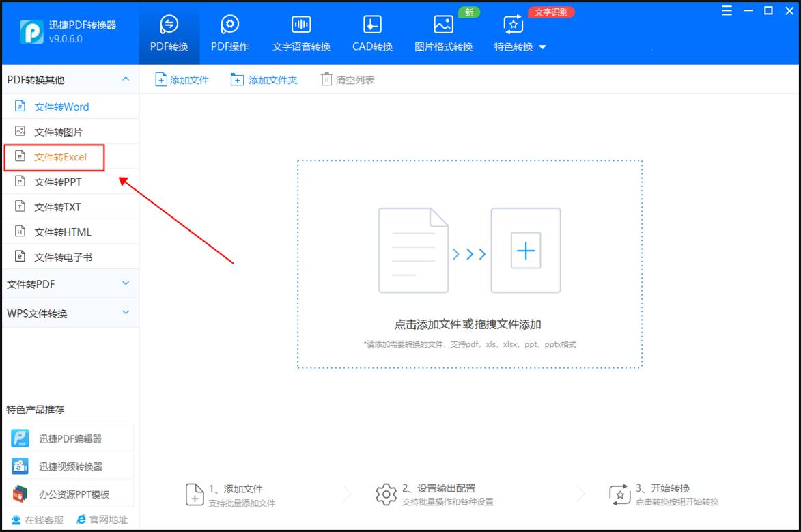
Task: Click the 添加文件 button
Action: pos(182,79)
